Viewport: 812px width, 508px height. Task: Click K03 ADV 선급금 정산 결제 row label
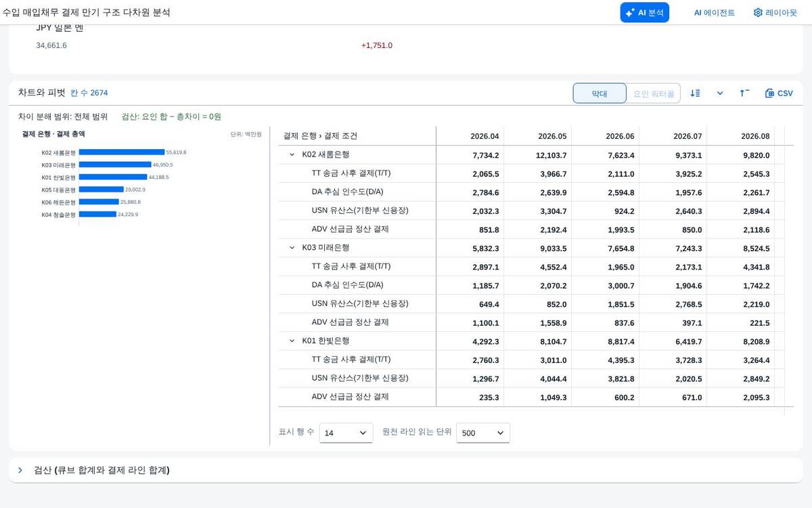click(x=351, y=322)
